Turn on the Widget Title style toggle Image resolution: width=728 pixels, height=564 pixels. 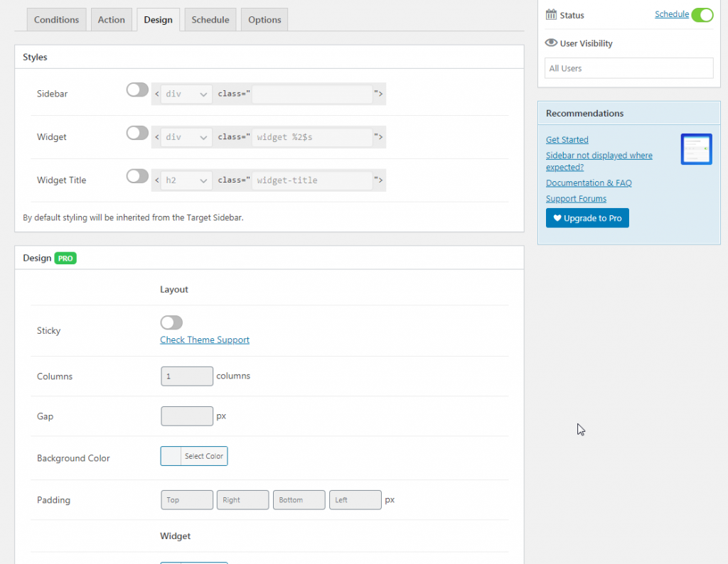click(x=137, y=177)
